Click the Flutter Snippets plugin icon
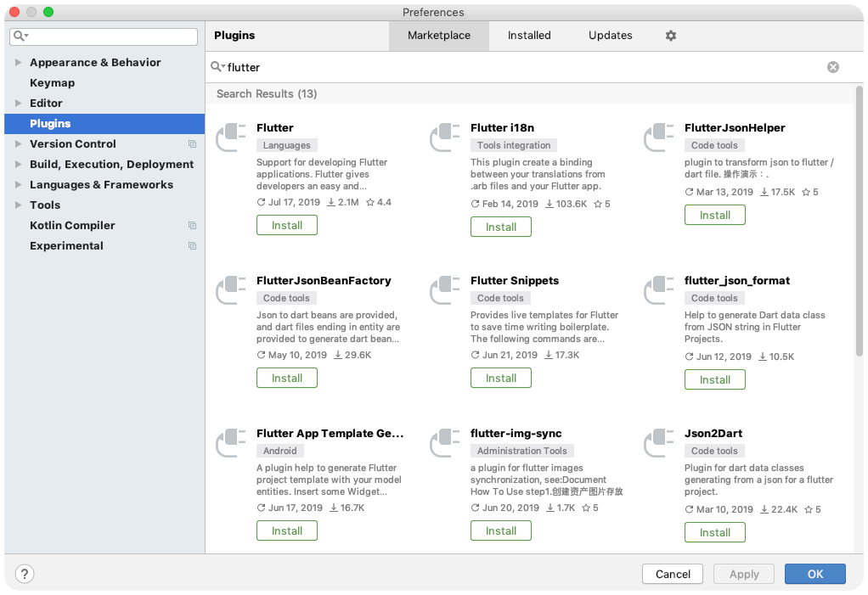868x595 pixels. coord(445,289)
